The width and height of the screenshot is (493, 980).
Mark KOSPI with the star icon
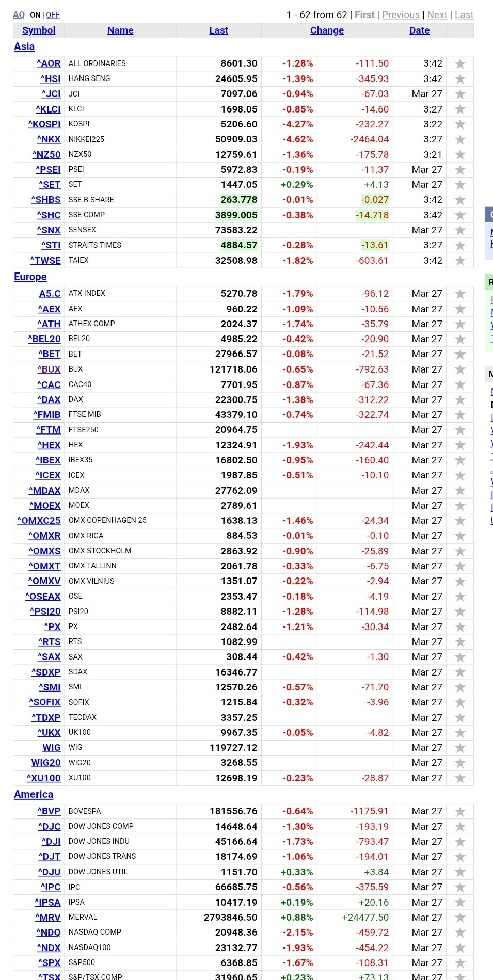459,124
